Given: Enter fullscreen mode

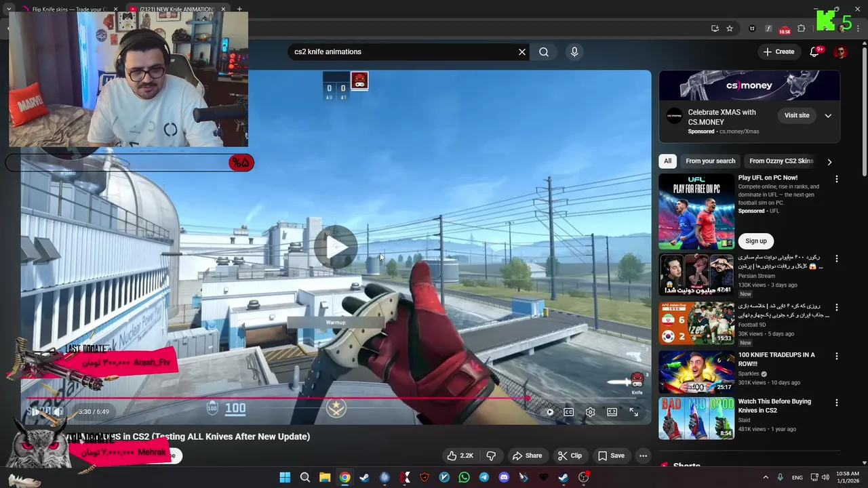Looking at the screenshot, I should point(633,412).
